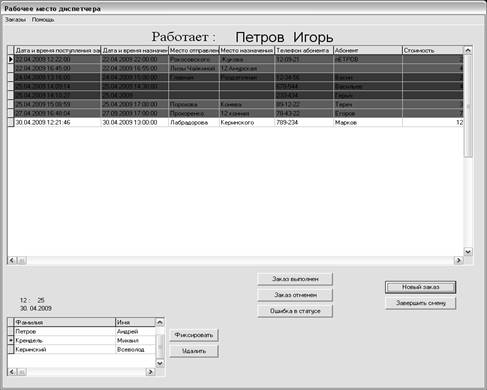Create order with Новый заказ button

tap(420, 287)
